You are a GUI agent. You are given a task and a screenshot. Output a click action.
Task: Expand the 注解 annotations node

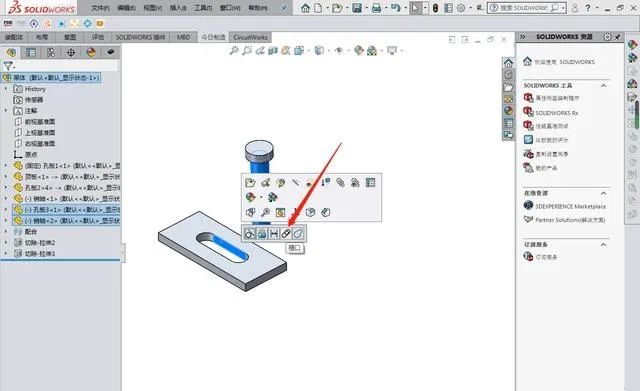click(6, 111)
